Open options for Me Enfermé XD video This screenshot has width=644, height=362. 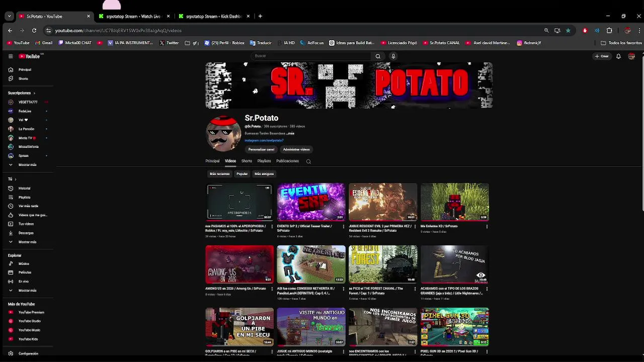coord(487,226)
